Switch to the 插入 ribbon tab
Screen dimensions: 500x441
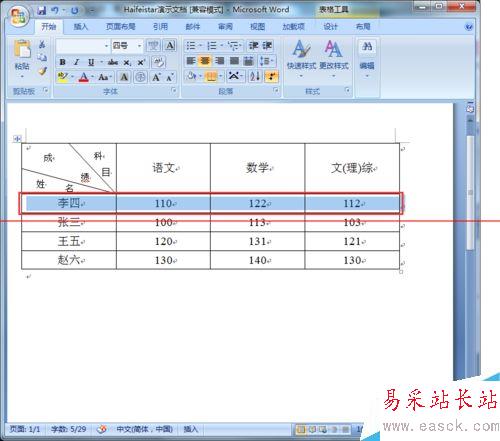pyautogui.click(x=80, y=27)
